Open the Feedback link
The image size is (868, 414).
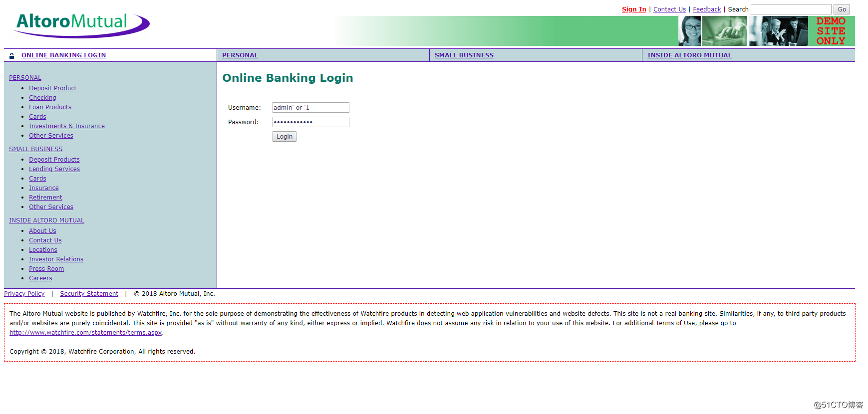tap(707, 9)
